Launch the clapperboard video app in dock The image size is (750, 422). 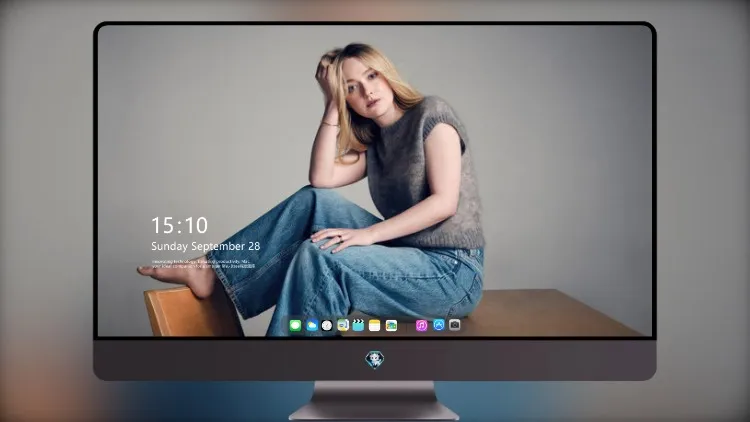[x=358, y=326]
